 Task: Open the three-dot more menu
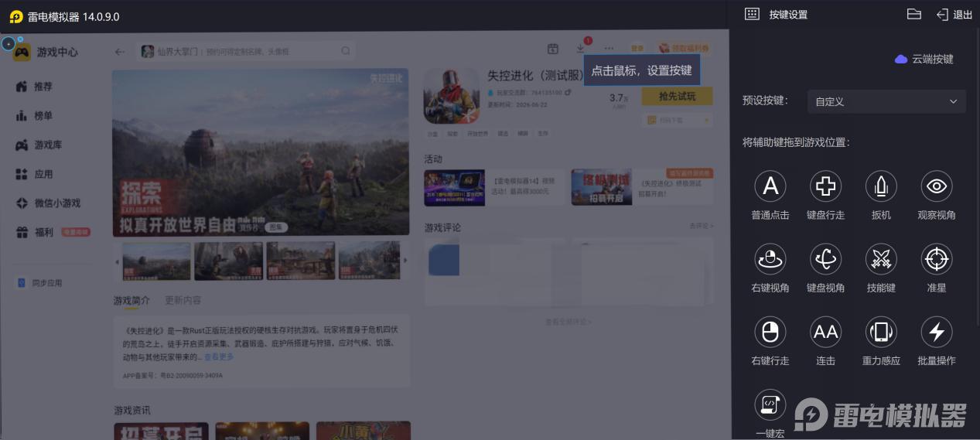610,49
